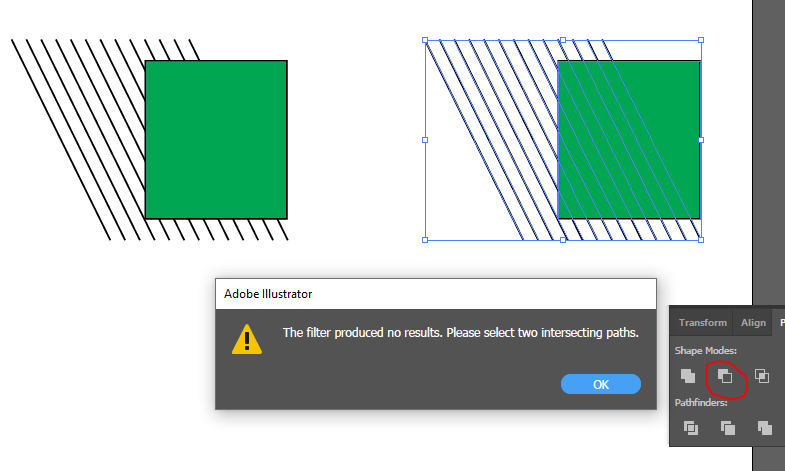Click the bottom-right bounding box handle
The height and width of the screenshot is (471, 785).
700,239
